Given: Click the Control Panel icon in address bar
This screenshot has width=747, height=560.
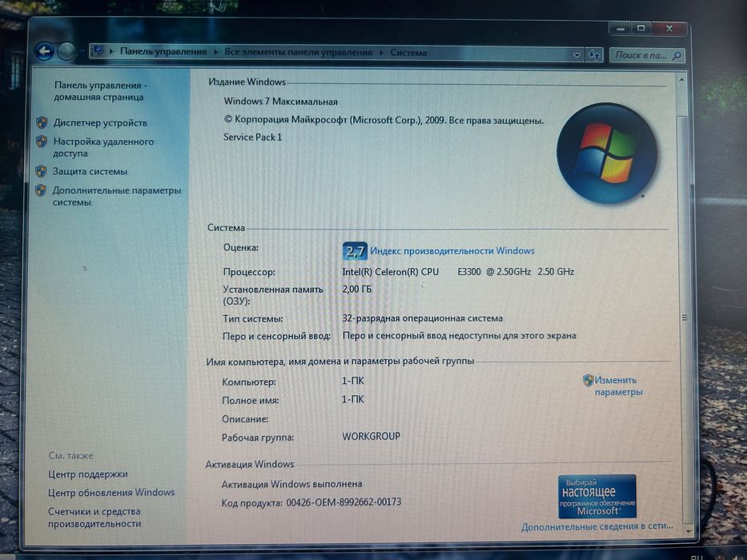Looking at the screenshot, I should point(98,50).
